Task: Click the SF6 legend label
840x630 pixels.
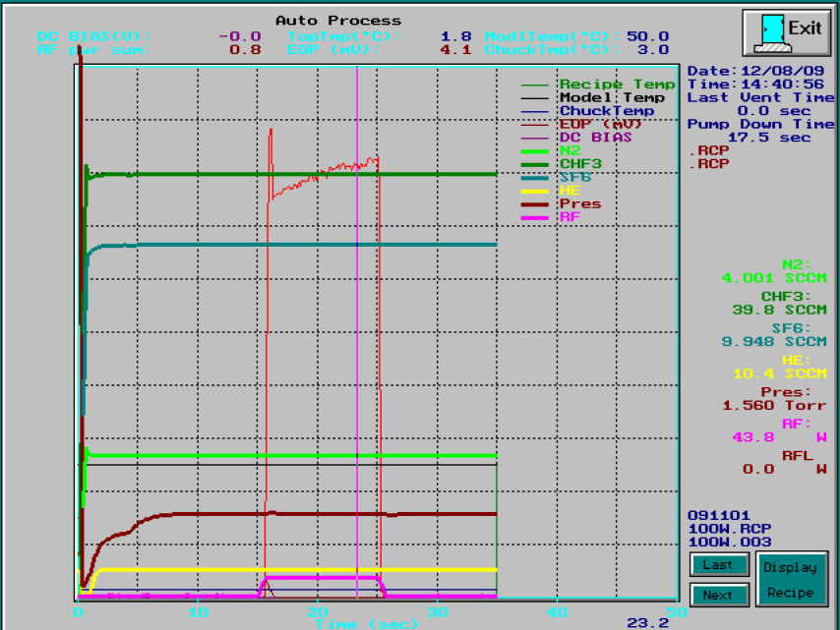Action: tap(574, 177)
